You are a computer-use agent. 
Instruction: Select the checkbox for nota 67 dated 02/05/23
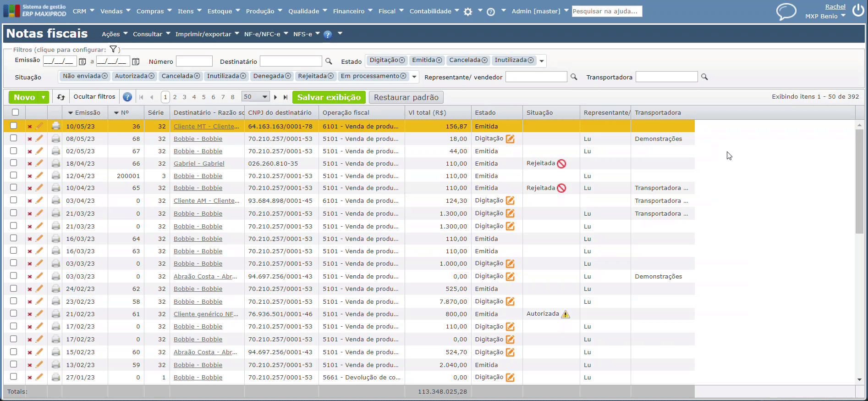pyautogui.click(x=14, y=150)
